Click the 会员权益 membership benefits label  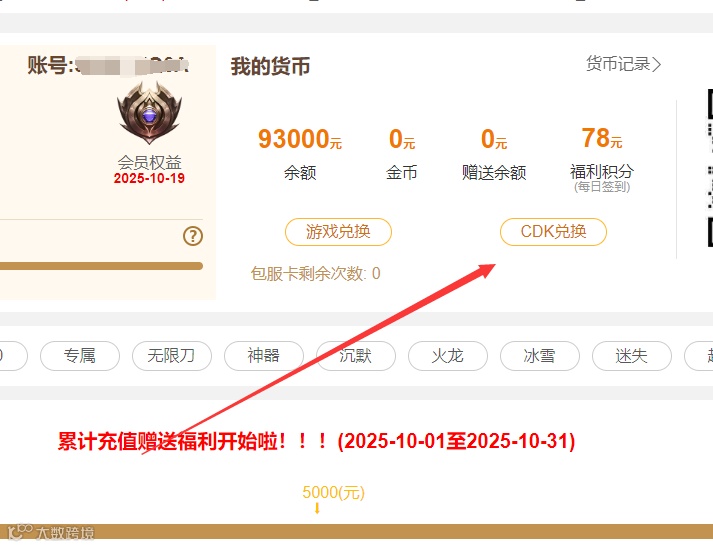[x=149, y=162]
